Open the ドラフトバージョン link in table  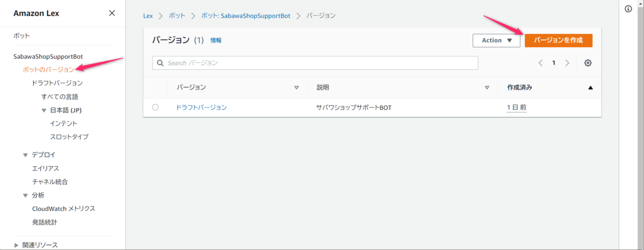[201, 108]
